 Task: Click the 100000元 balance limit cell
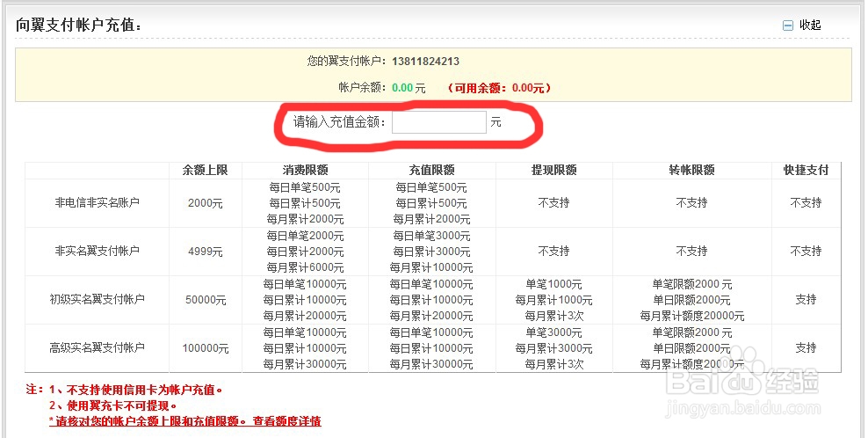click(206, 348)
